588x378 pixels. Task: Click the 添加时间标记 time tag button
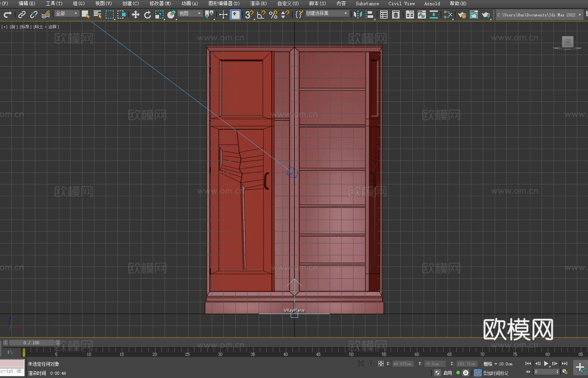(x=495, y=373)
